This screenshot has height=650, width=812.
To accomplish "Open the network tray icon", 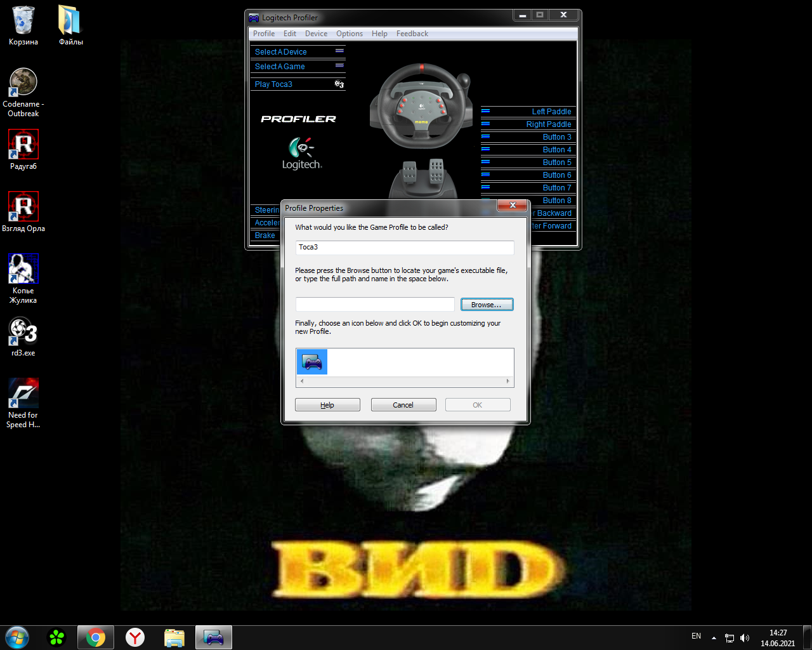I will coord(730,638).
